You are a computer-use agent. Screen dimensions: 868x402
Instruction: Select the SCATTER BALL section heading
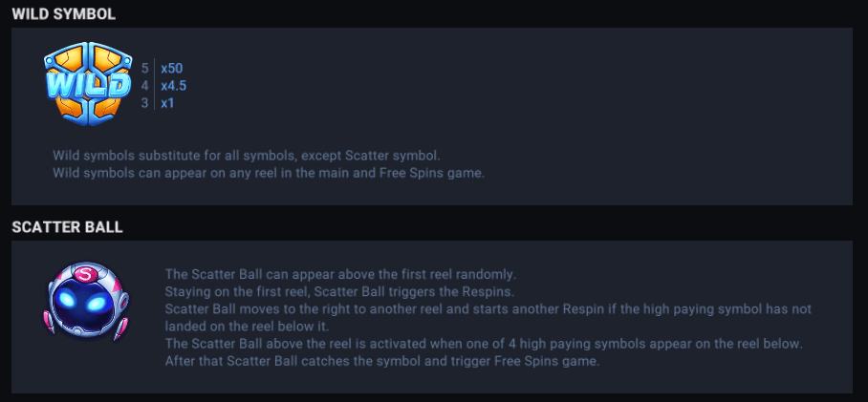point(67,227)
